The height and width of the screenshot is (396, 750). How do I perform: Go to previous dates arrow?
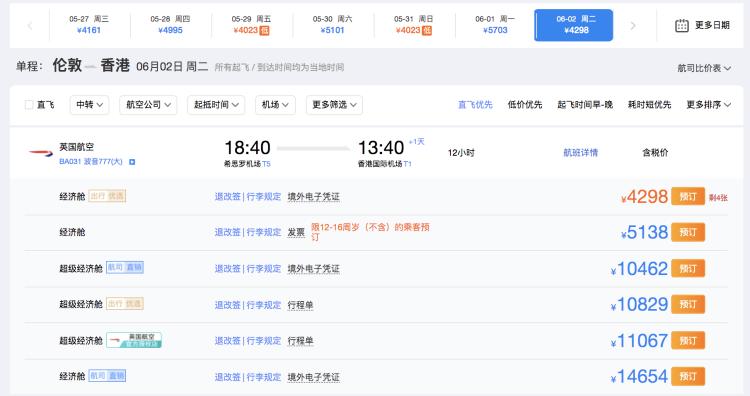coord(30,25)
